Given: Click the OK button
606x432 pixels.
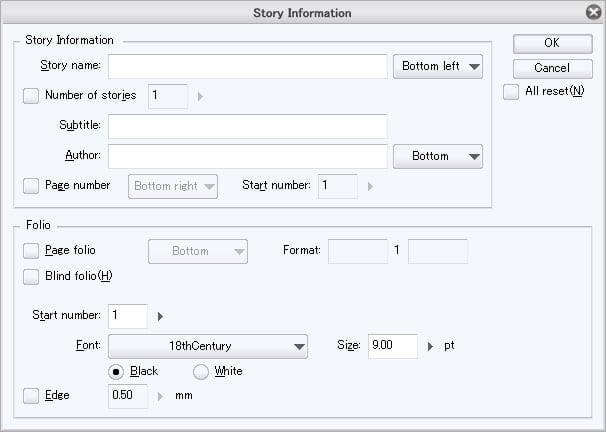Looking at the screenshot, I should tap(552, 43).
